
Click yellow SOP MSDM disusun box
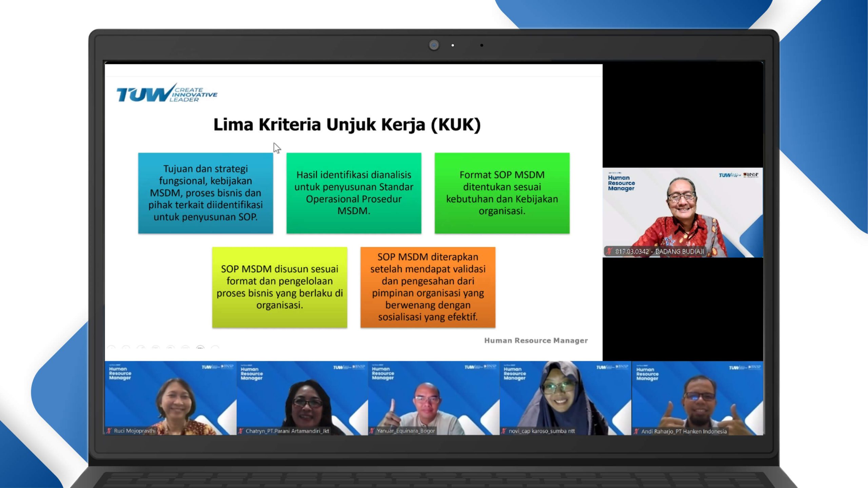point(280,287)
